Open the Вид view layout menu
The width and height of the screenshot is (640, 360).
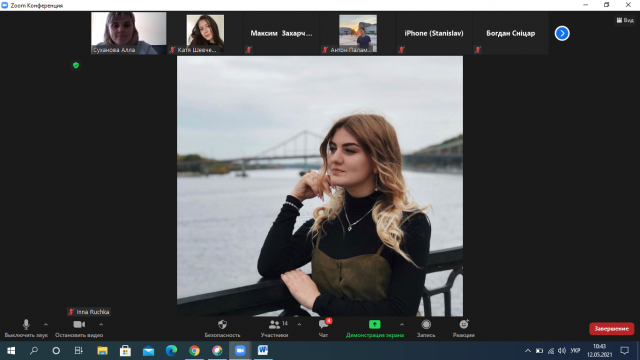(625, 20)
